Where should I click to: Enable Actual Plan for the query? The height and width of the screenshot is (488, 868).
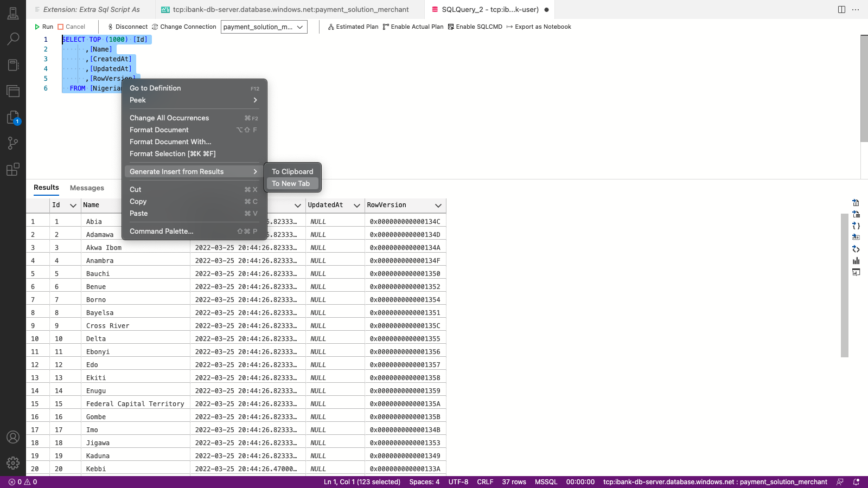413,27
